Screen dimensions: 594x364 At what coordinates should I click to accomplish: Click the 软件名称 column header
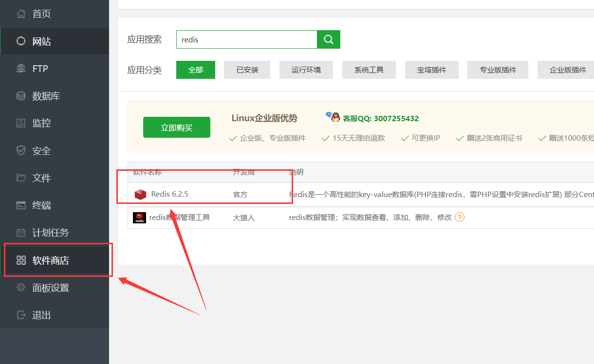(x=148, y=172)
